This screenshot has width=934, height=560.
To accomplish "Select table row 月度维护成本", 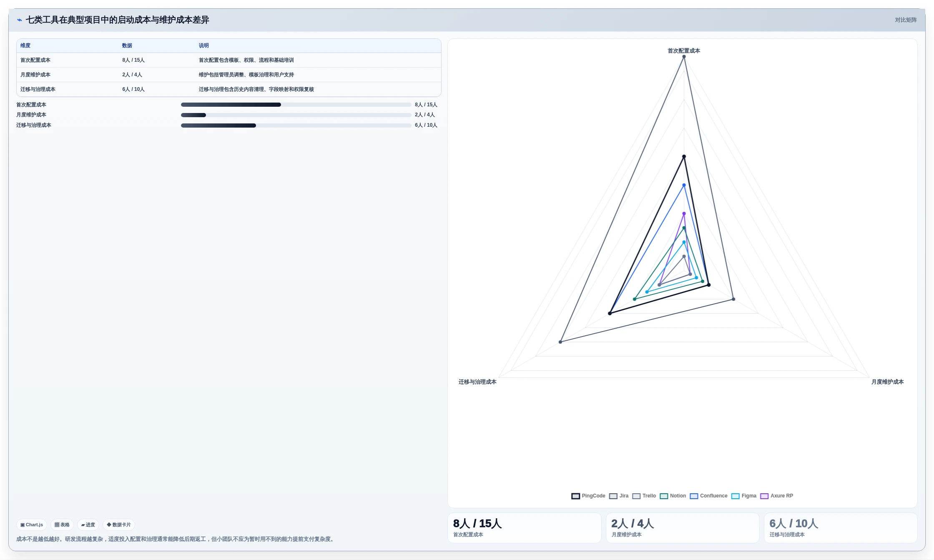I will point(229,75).
